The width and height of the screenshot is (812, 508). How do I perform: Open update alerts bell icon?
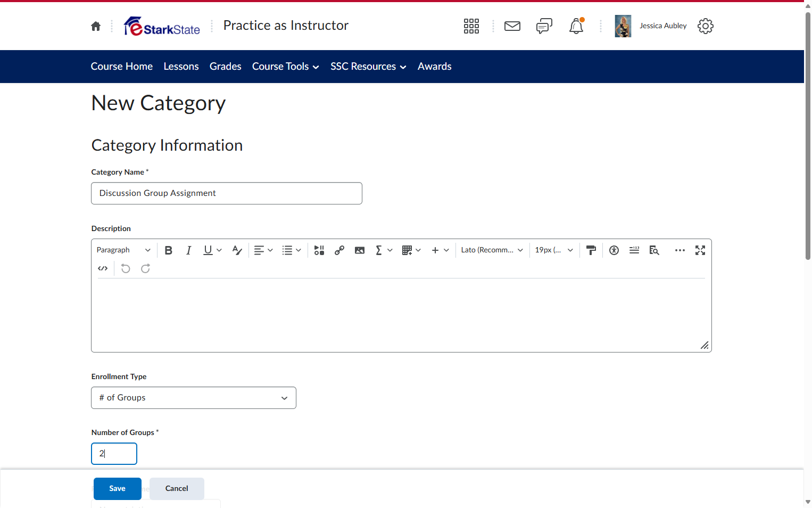pyautogui.click(x=576, y=26)
